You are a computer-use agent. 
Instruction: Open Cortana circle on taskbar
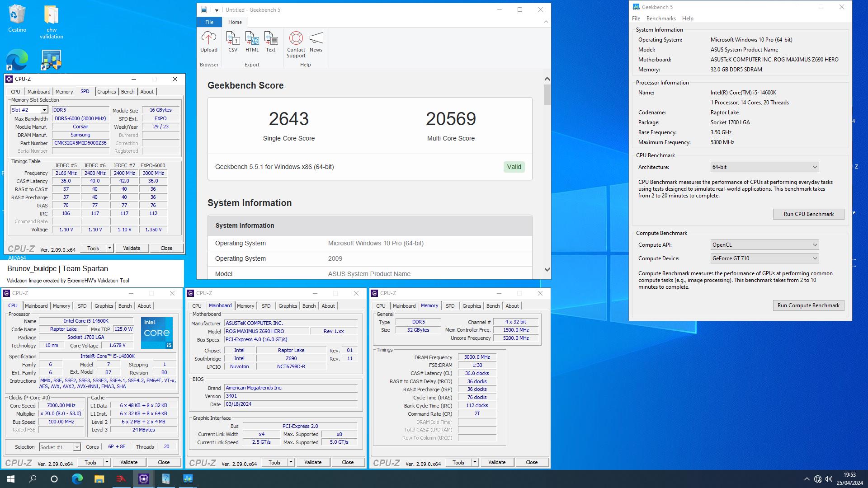(x=54, y=479)
